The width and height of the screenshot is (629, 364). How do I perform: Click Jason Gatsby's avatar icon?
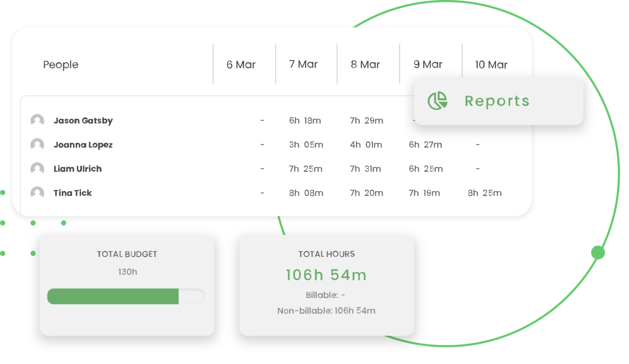point(37,120)
